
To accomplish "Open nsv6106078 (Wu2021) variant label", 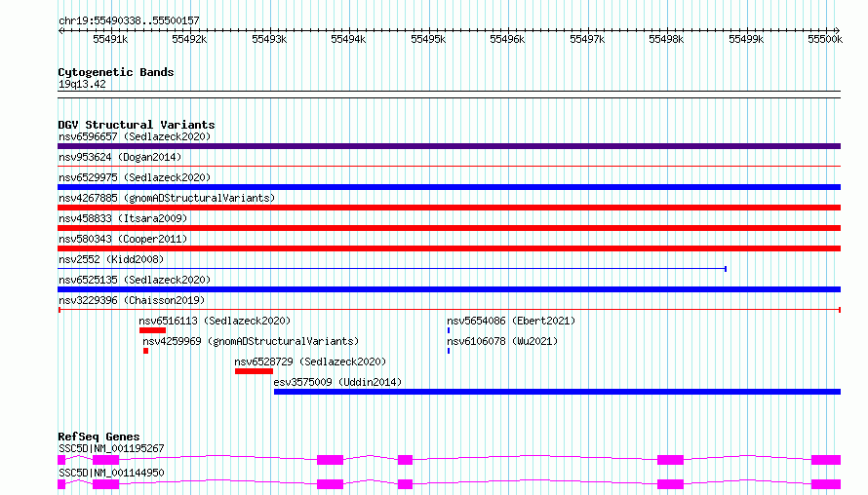I will [x=502, y=341].
